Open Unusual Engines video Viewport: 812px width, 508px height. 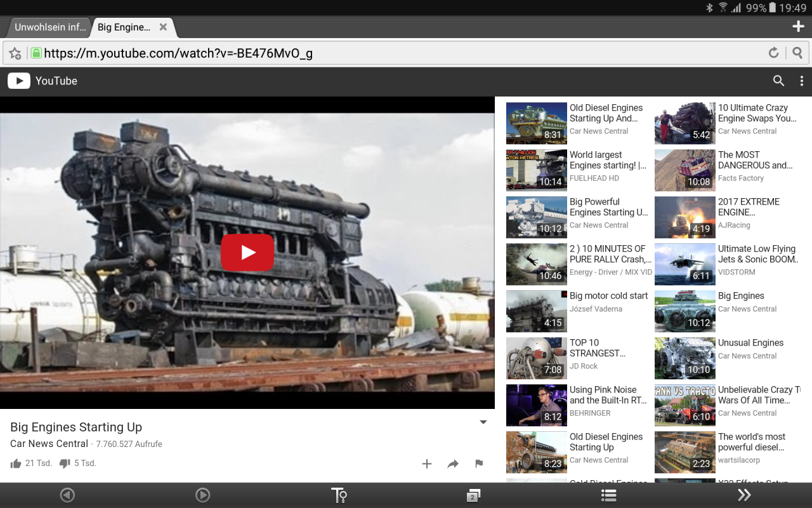click(x=750, y=343)
